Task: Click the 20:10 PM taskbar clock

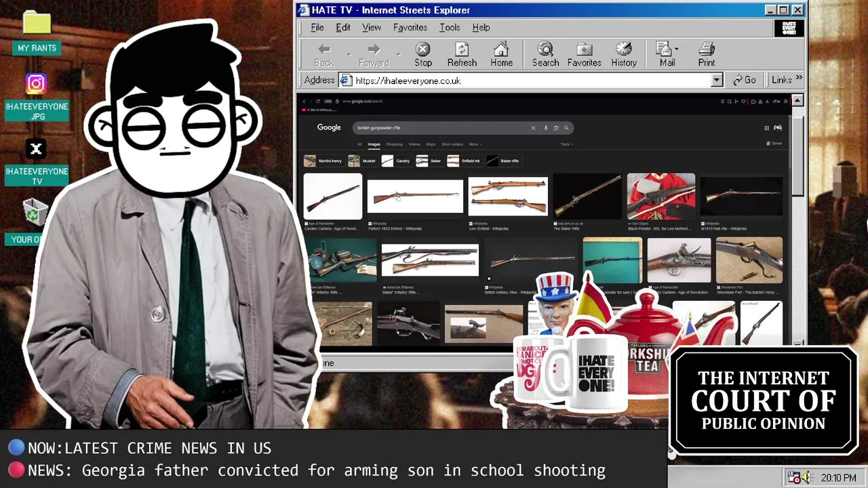Action: (x=838, y=478)
